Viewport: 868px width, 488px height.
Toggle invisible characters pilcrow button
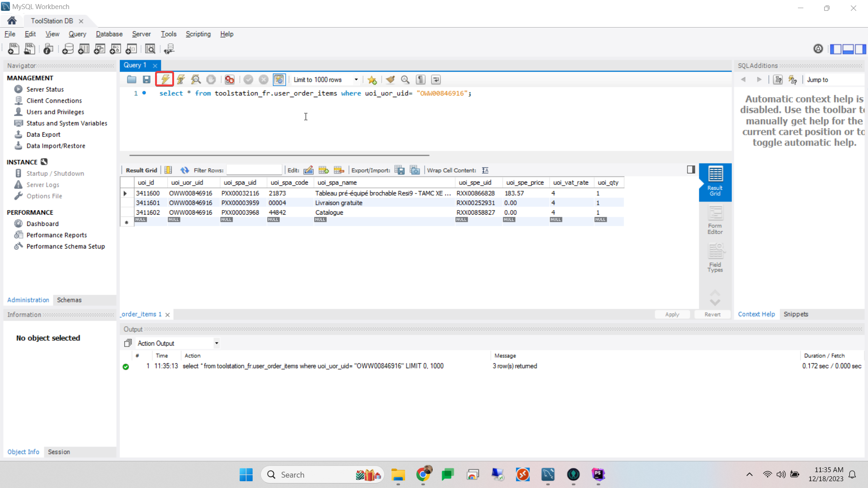point(420,80)
